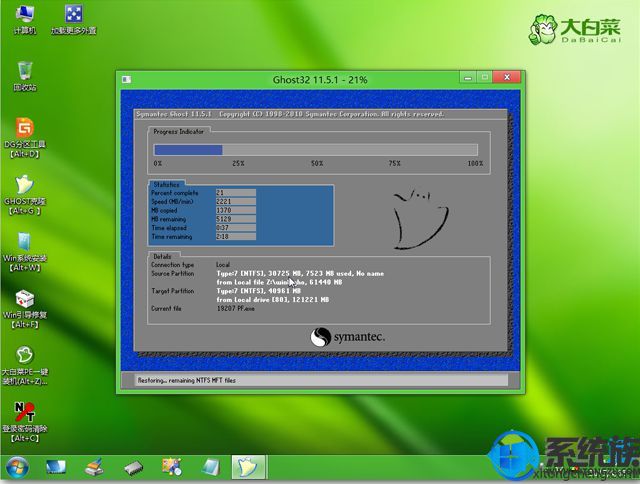Screen dimensions: 640x484
Task: Click the Details panel label
Action: (162, 256)
